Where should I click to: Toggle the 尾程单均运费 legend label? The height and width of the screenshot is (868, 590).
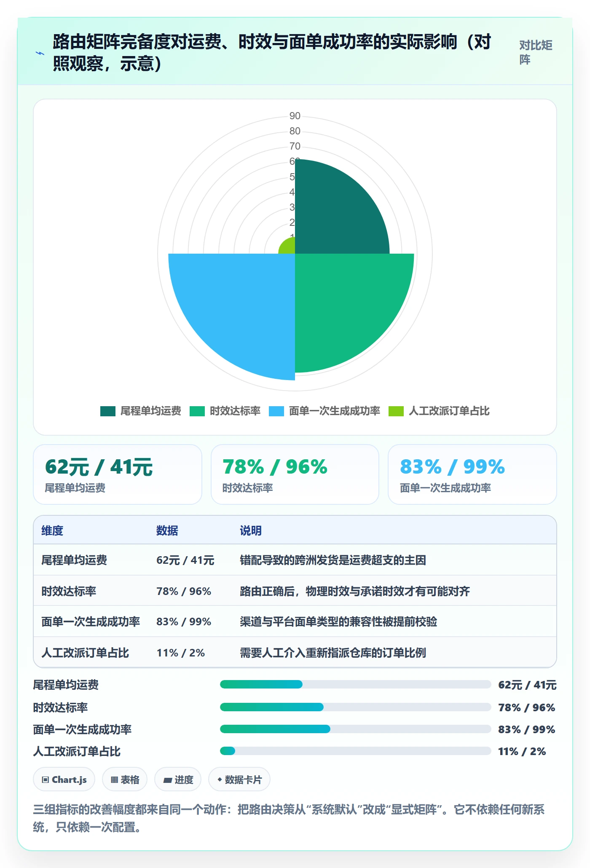pyautogui.click(x=151, y=411)
